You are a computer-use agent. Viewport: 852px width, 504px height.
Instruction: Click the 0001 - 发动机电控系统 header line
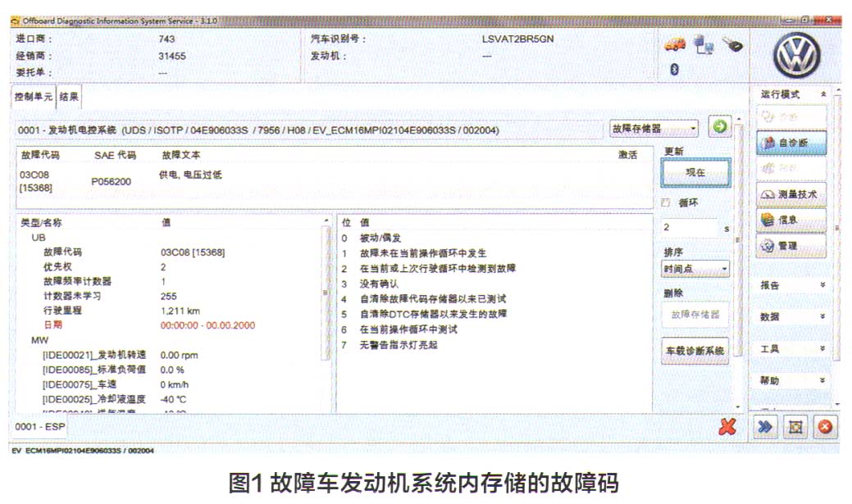(x=258, y=129)
